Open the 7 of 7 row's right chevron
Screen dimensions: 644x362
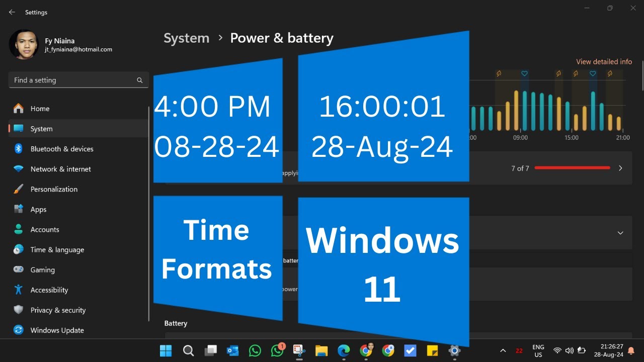620,168
